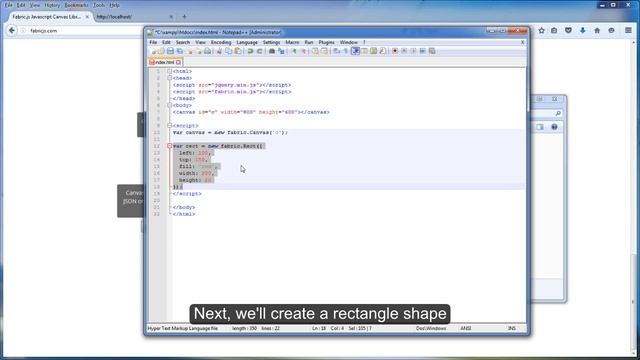Go to Firefox home page icon

tap(597, 31)
